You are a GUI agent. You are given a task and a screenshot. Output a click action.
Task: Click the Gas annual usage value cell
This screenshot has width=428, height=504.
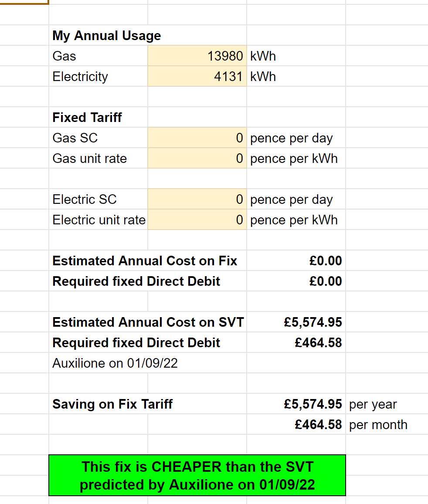[197, 56]
